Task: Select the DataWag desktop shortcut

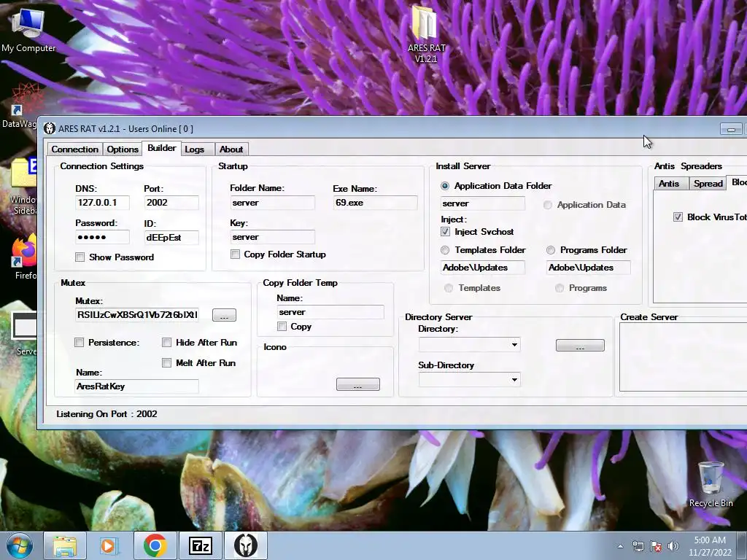Action: pyautogui.click(x=19, y=106)
